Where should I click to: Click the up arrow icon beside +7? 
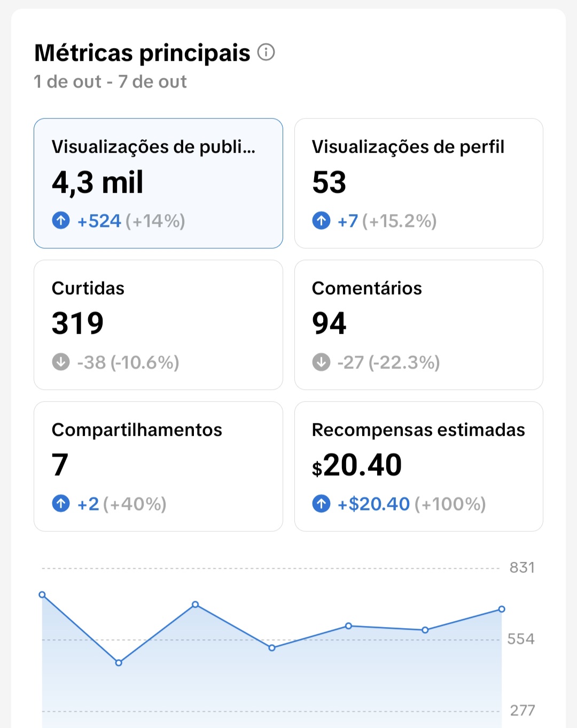pyautogui.click(x=321, y=220)
